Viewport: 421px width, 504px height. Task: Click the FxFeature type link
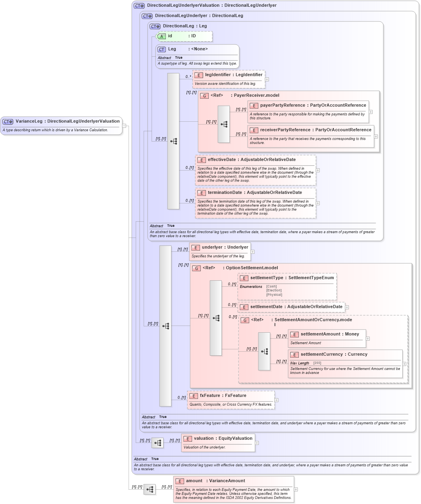(236, 395)
